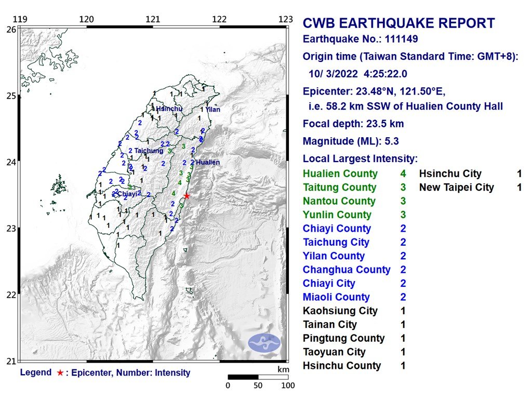Click the 123 longitude axis label
Viewport: 532px width, 399px height.
pyautogui.click(x=286, y=19)
